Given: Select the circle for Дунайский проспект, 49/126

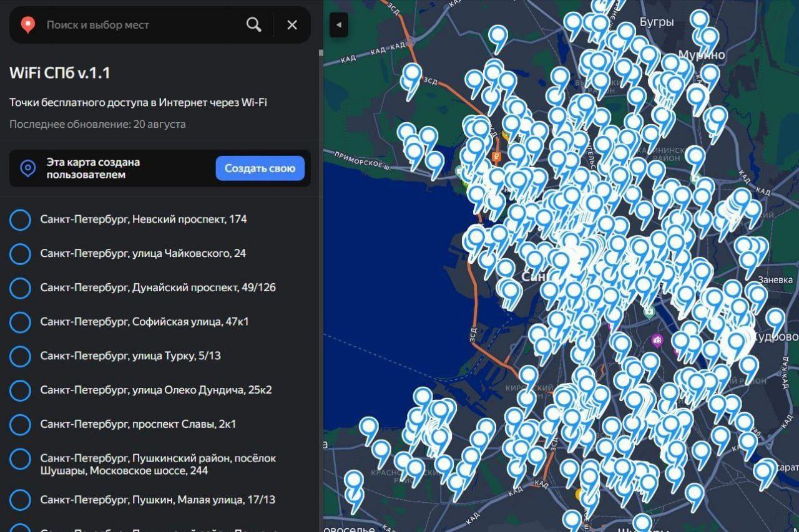Looking at the screenshot, I should pos(21,288).
